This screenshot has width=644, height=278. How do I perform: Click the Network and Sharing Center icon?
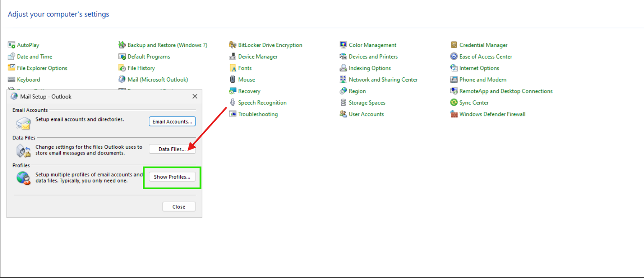(x=343, y=80)
